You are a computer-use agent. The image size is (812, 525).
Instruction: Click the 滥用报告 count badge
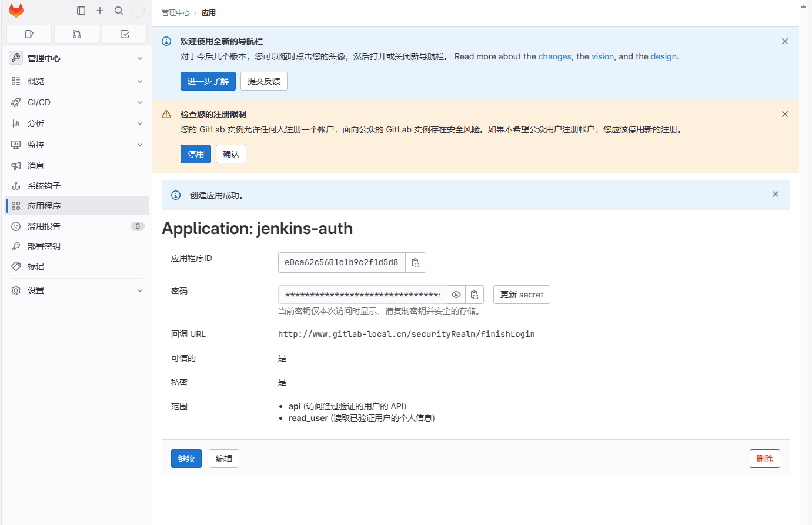click(138, 226)
